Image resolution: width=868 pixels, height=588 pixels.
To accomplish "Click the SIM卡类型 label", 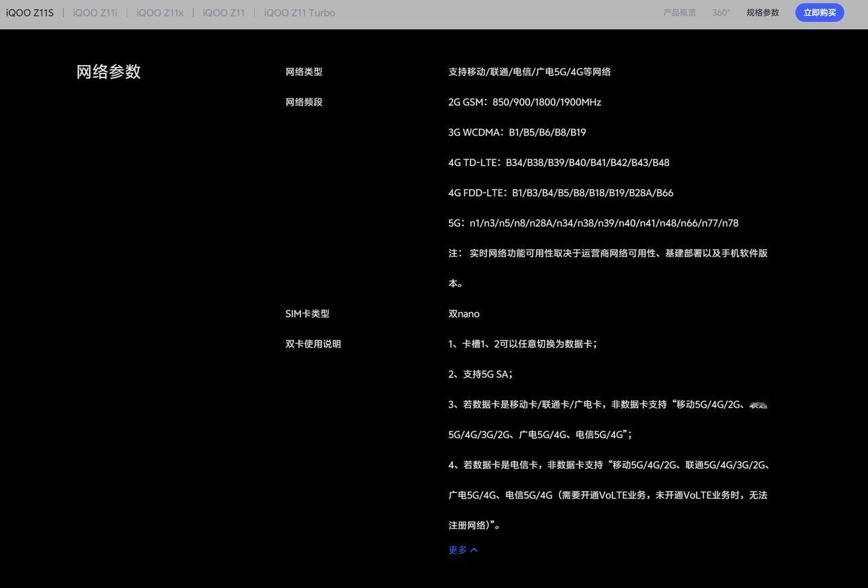I will [x=307, y=314].
